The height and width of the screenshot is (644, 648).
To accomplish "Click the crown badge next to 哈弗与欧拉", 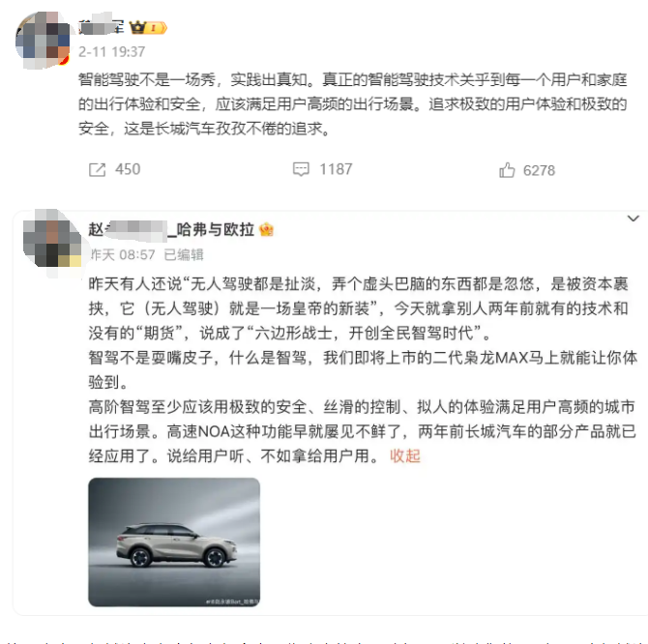I will pos(266,230).
